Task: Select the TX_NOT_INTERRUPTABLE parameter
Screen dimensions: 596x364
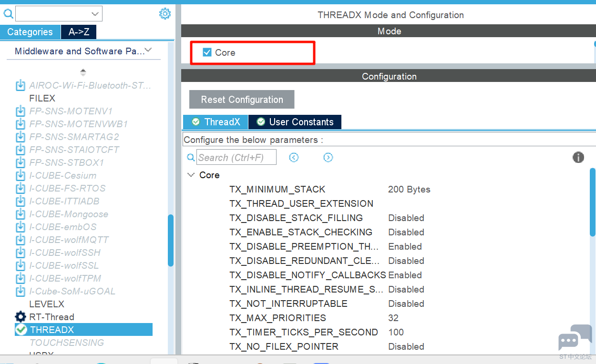Action: point(288,303)
